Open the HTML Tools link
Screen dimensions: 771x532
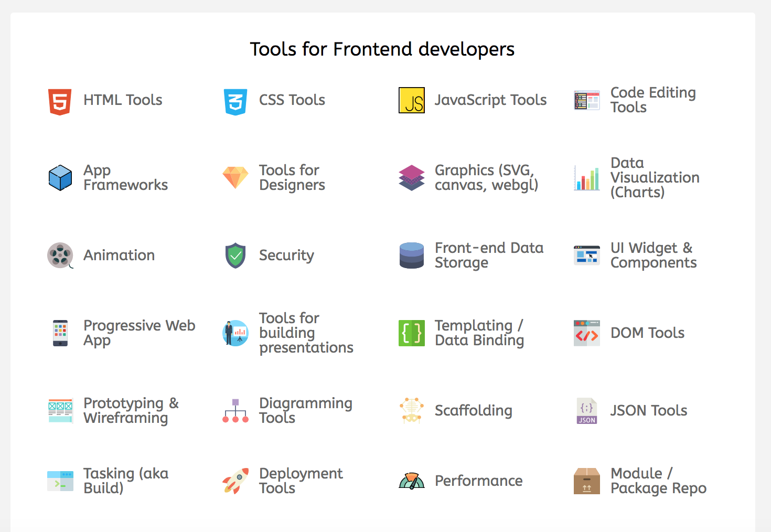(x=123, y=100)
